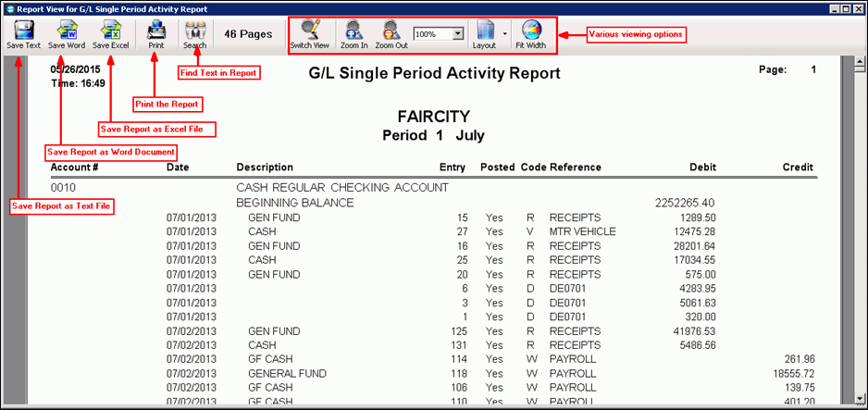Click debit amount 1289.50
The height and width of the screenshot is (410, 868).
697,217
